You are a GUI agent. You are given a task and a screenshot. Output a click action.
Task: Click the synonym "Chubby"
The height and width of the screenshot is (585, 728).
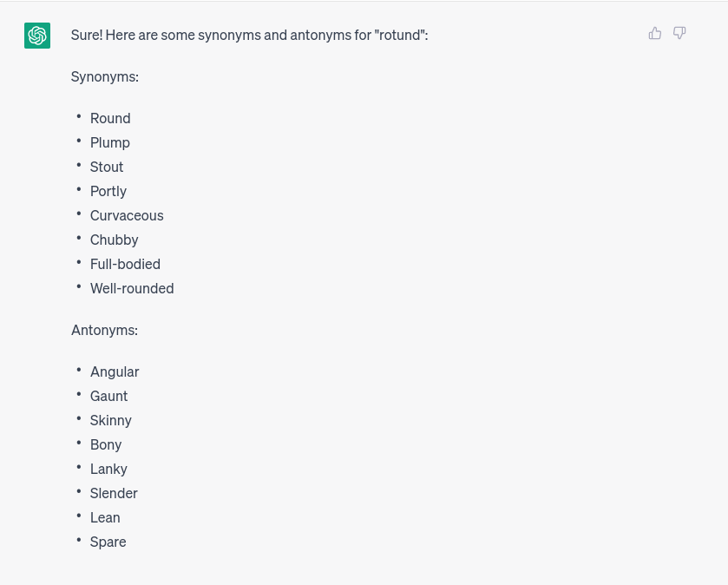tap(115, 240)
